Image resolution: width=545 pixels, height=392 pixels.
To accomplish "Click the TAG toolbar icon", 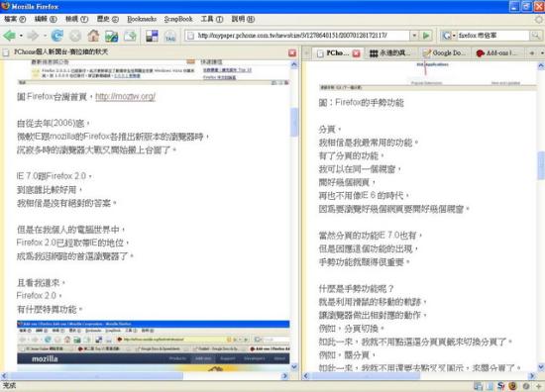I will point(170,36).
